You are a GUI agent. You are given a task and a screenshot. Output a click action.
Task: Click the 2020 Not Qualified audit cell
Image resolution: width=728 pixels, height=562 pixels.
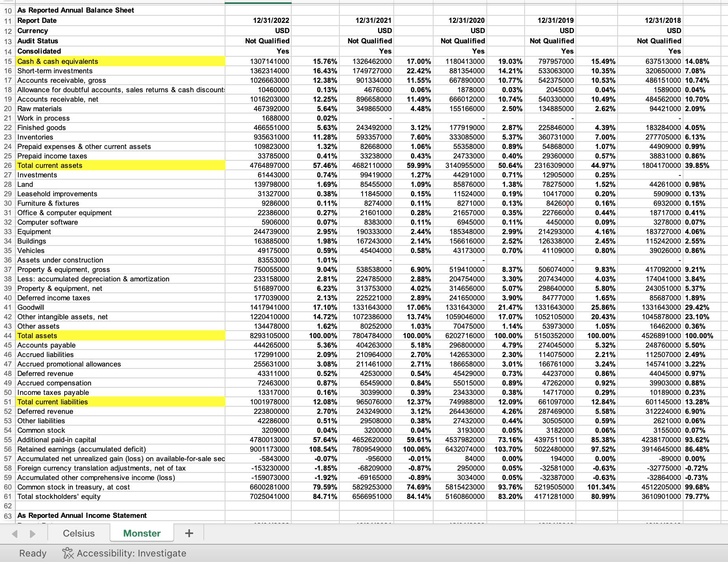point(460,41)
